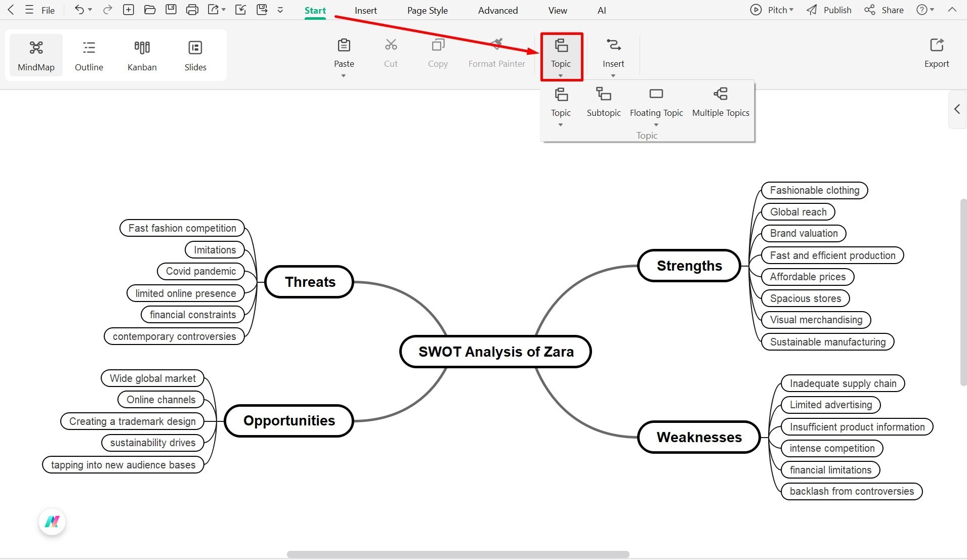Click the vertical scrollbar on the right
This screenshot has width=967, height=560.
(963, 293)
